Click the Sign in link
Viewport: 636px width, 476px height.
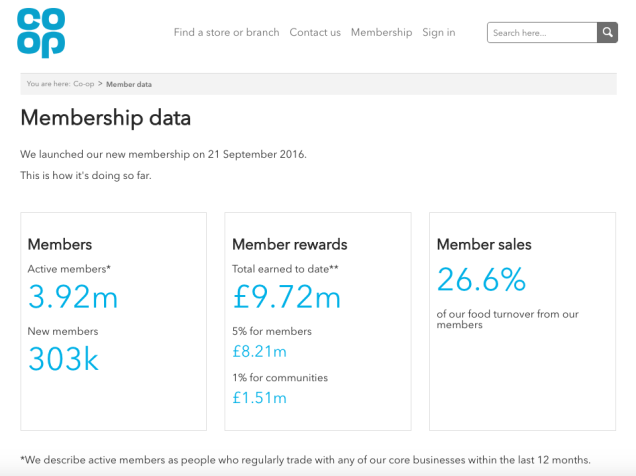pos(438,32)
